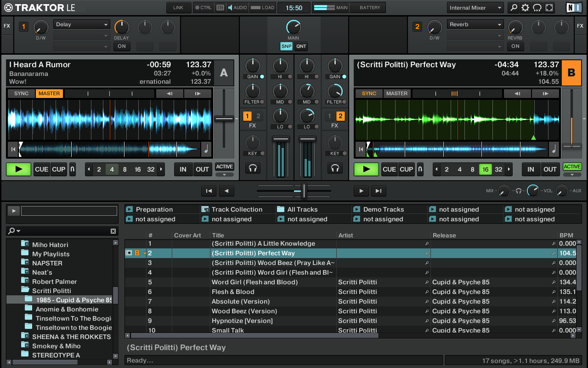
Task: Click tempo bend right on deck A
Action: (198, 93)
